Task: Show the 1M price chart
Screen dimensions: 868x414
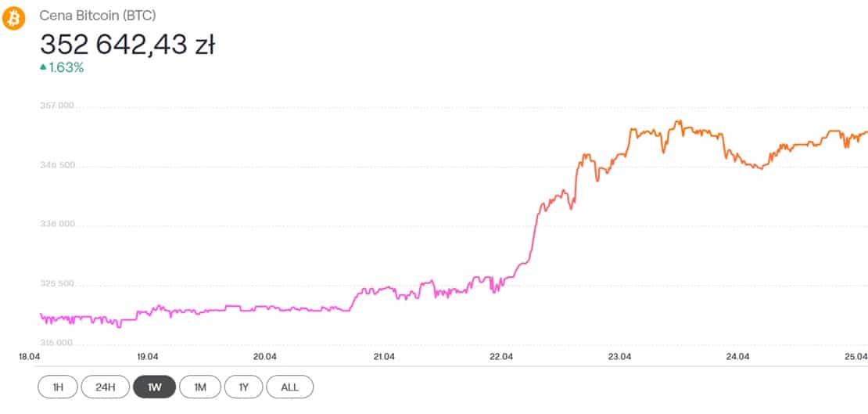Action: 200,387
